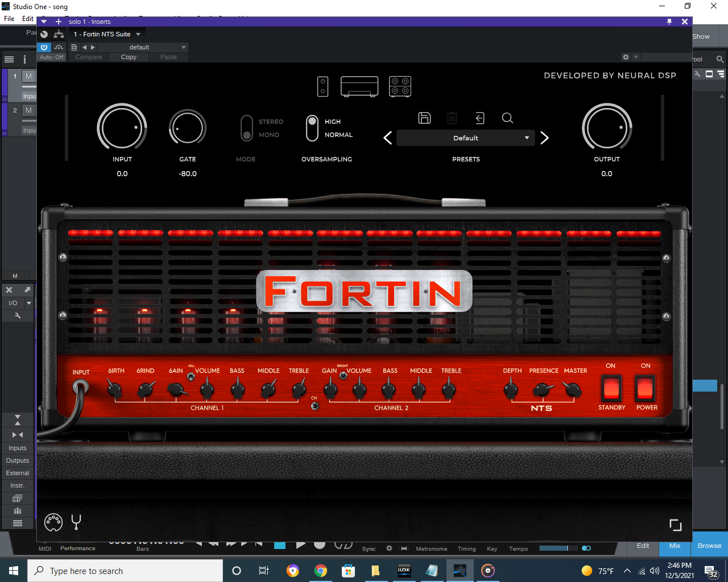Open solo 1 Inserts window menu arrow
Screen dimensions: 728x582
44,22
